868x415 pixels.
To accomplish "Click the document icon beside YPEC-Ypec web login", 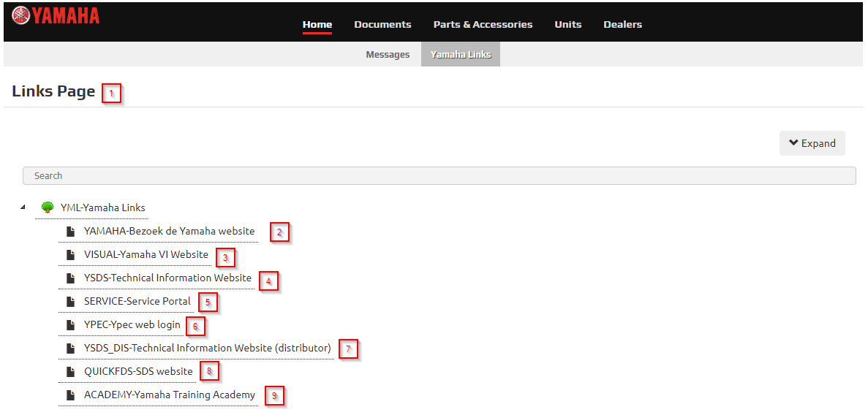I will tap(70, 325).
